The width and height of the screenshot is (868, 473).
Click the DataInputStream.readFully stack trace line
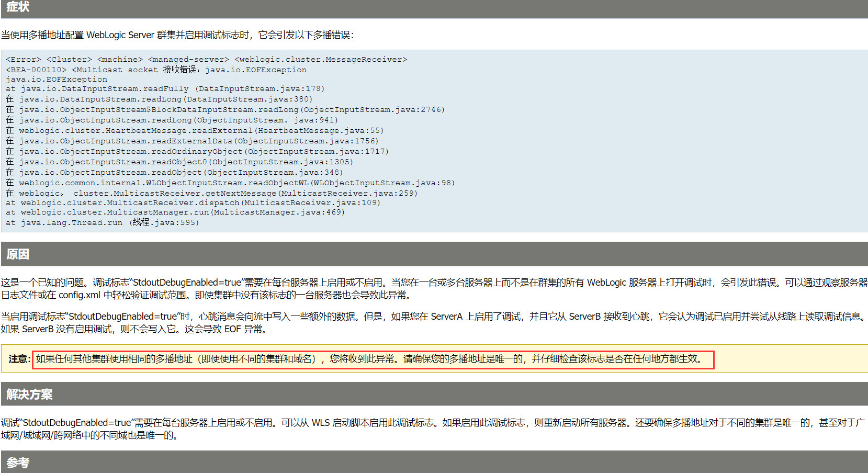(165, 89)
